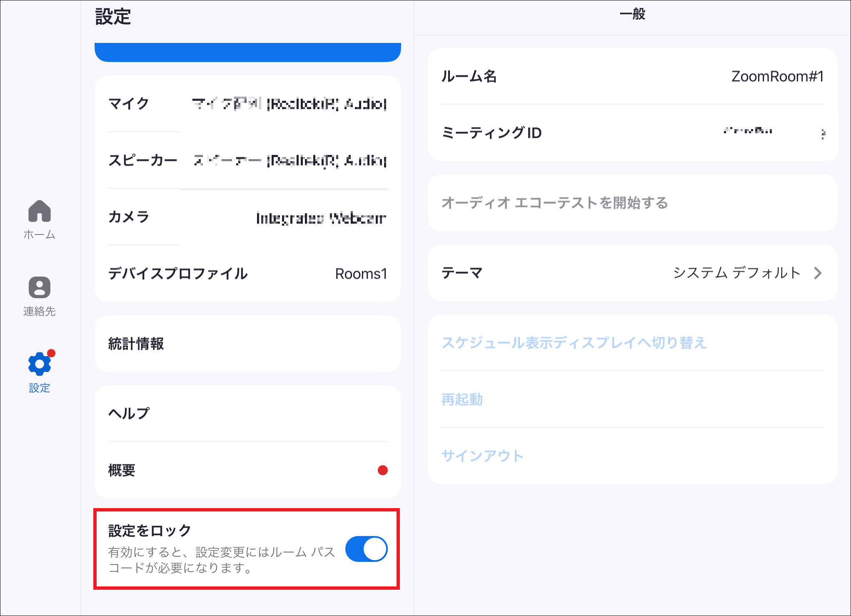Open the ヘルプ section
The image size is (851, 616).
click(x=247, y=413)
